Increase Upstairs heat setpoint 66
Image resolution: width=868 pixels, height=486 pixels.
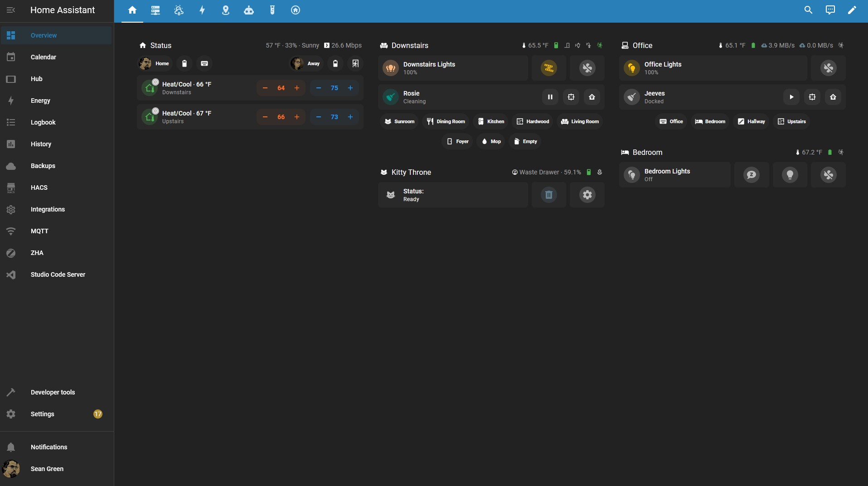[297, 117]
